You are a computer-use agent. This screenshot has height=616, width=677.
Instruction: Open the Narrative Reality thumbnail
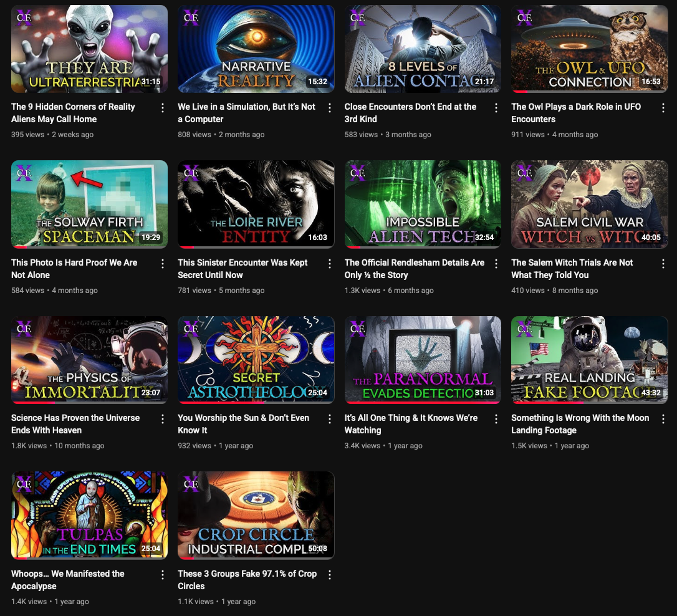[256, 49]
